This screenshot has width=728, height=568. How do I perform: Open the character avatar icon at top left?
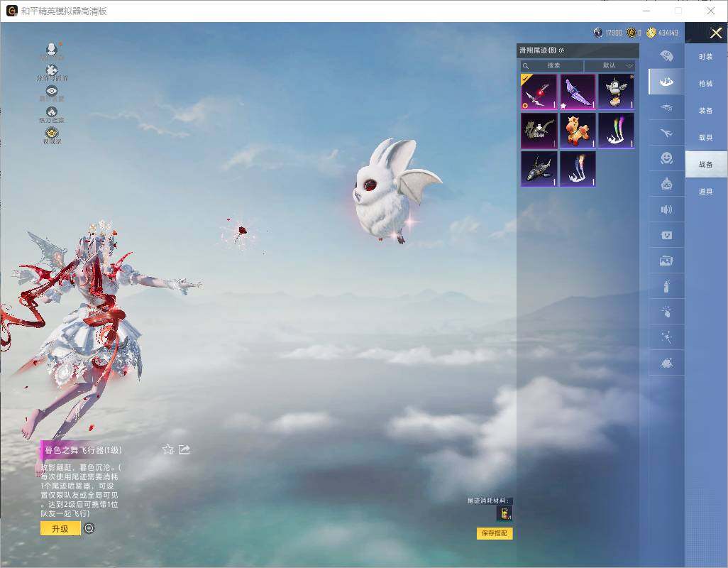(52, 50)
